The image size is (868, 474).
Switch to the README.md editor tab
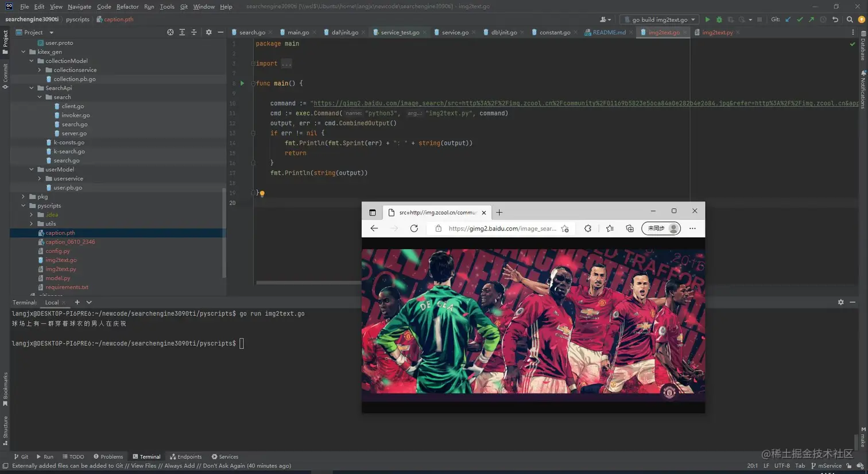[609, 32]
